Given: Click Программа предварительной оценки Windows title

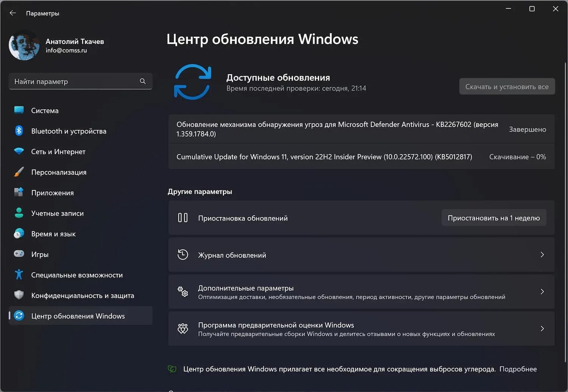Looking at the screenshot, I should (276, 325).
